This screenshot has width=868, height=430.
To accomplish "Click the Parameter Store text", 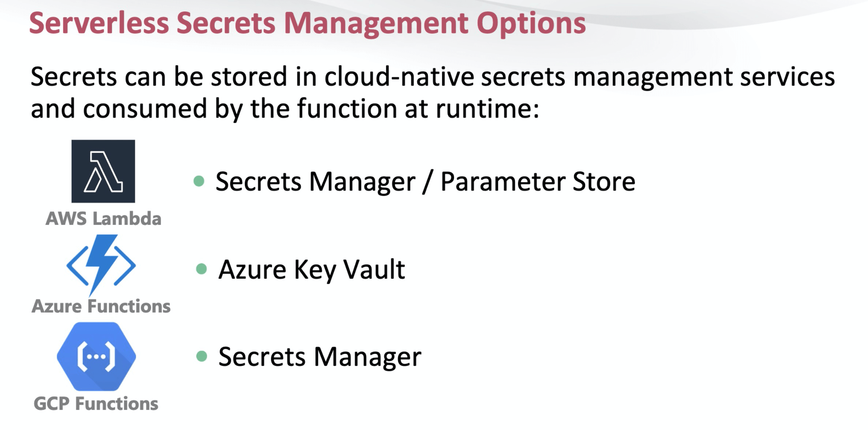I will (x=538, y=182).
